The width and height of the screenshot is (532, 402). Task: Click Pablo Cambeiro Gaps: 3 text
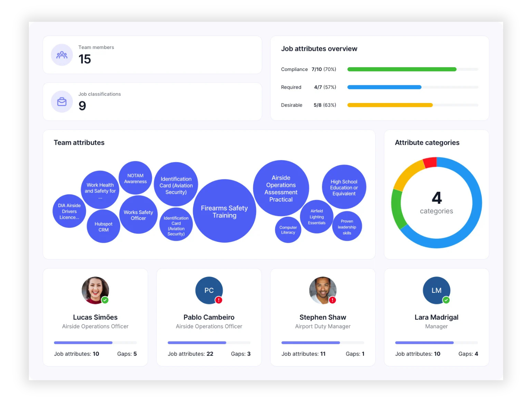[241, 354]
